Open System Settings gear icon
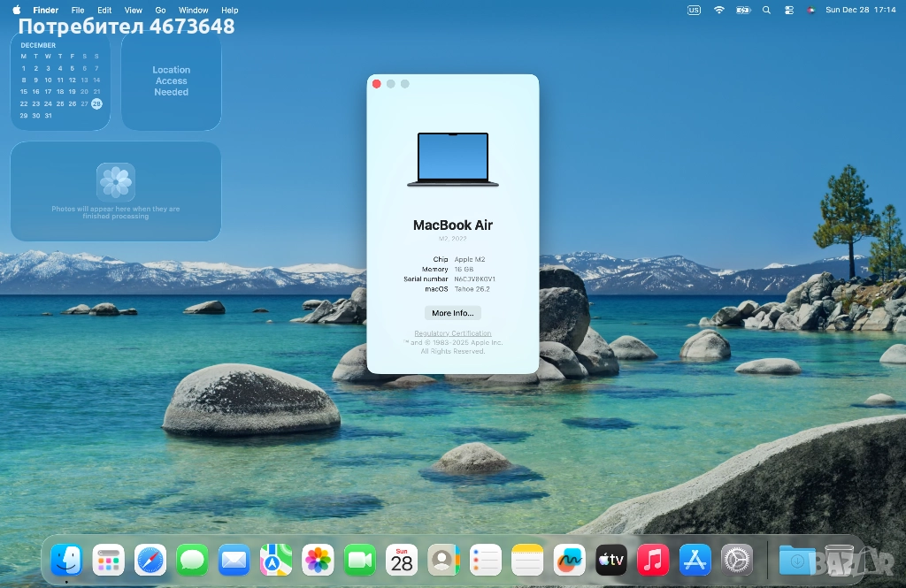906x588 pixels. 737,560
